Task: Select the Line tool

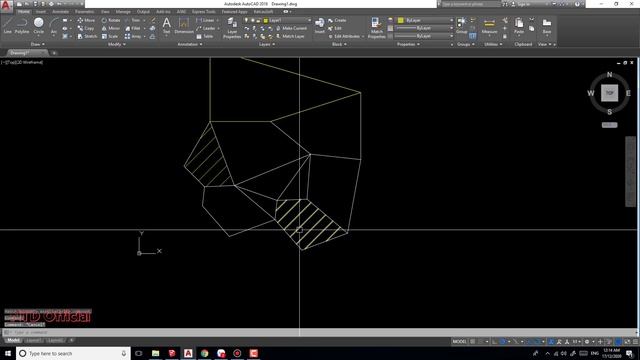Action: tap(7, 25)
